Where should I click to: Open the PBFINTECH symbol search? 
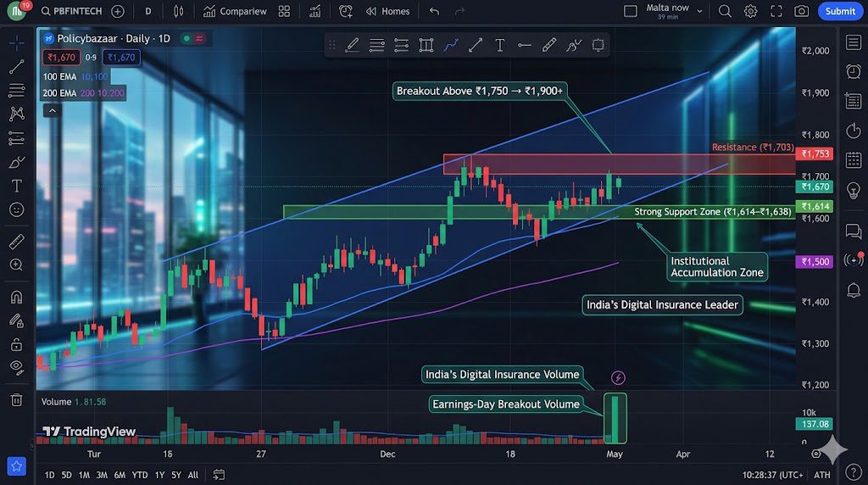click(x=72, y=11)
